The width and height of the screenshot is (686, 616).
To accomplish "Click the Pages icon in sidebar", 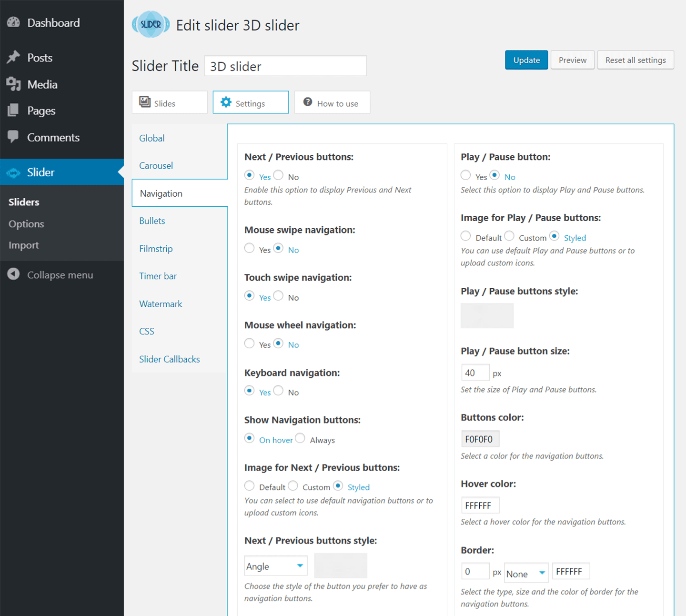I will [x=13, y=111].
